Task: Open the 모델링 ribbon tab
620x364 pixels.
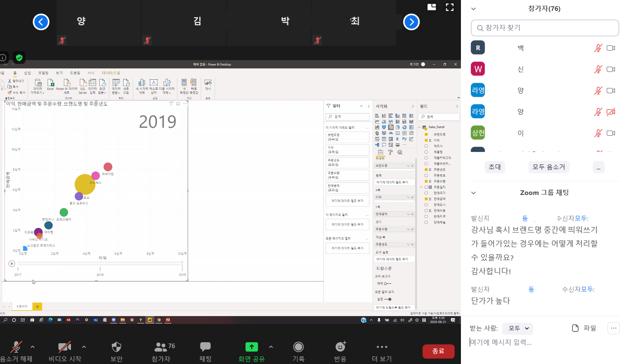Action: click(x=43, y=73)
